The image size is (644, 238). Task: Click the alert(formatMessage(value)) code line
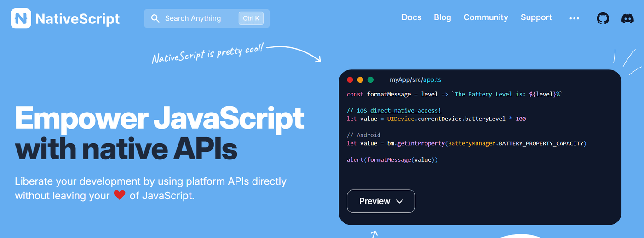point(392,160)
